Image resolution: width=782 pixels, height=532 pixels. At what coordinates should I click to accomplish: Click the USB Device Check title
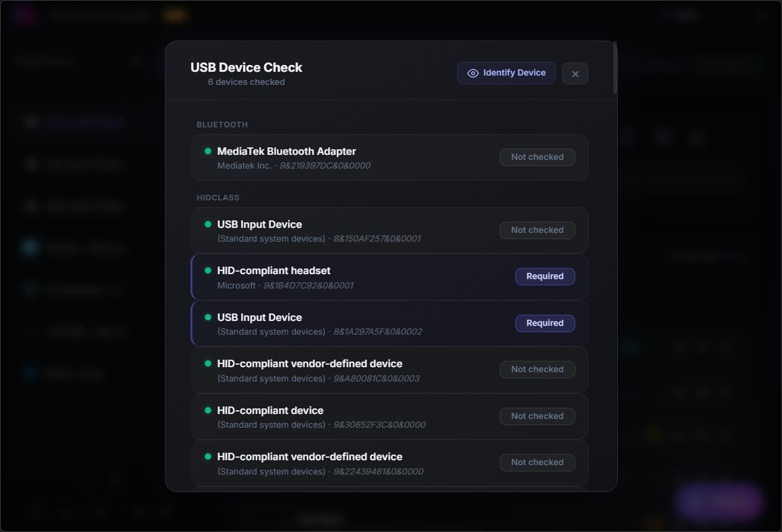(246, 67)
